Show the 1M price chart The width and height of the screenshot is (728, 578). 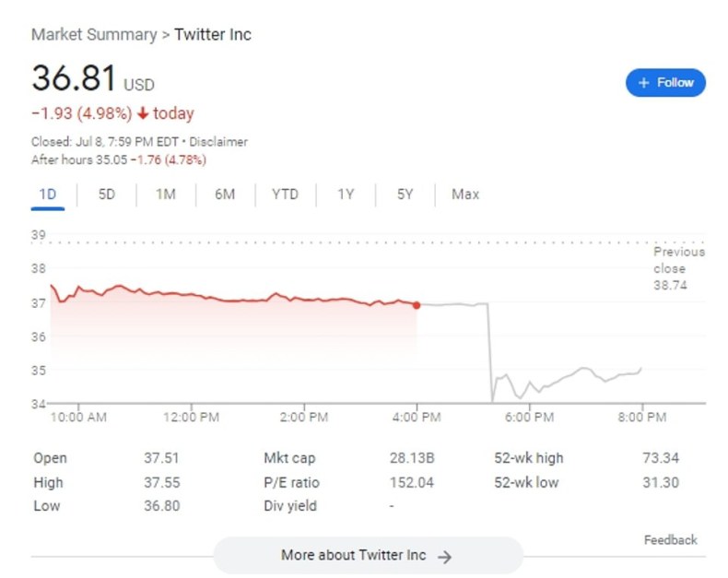coord(165,195)
